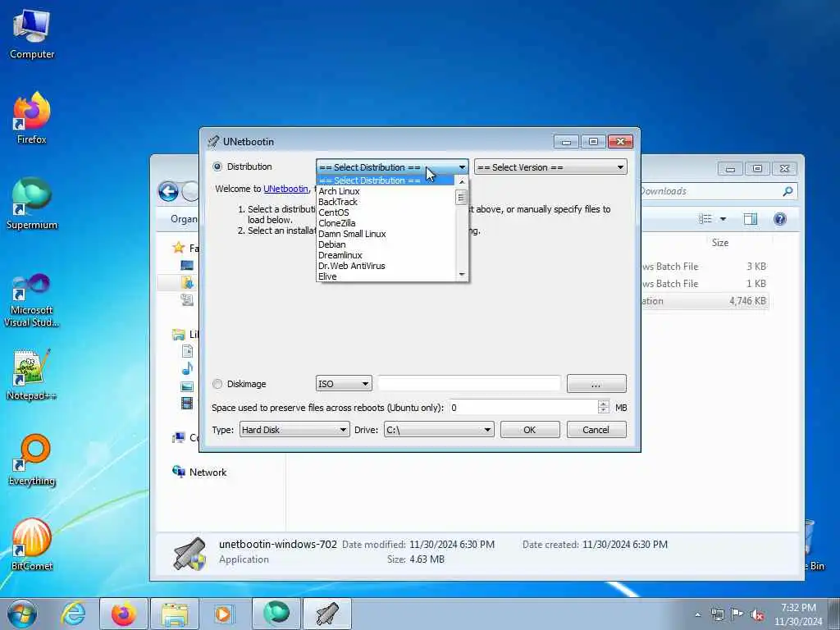Choose CentOS from the distribution list
This screenshot has width=840, height=630.
pyautogui.click(x=386, y=212)
